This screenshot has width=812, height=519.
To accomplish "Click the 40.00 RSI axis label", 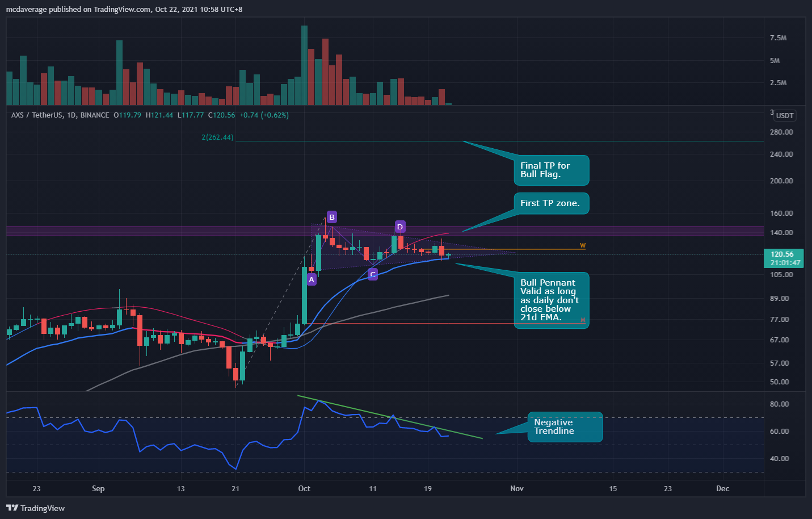I will [x=780, y=458].
